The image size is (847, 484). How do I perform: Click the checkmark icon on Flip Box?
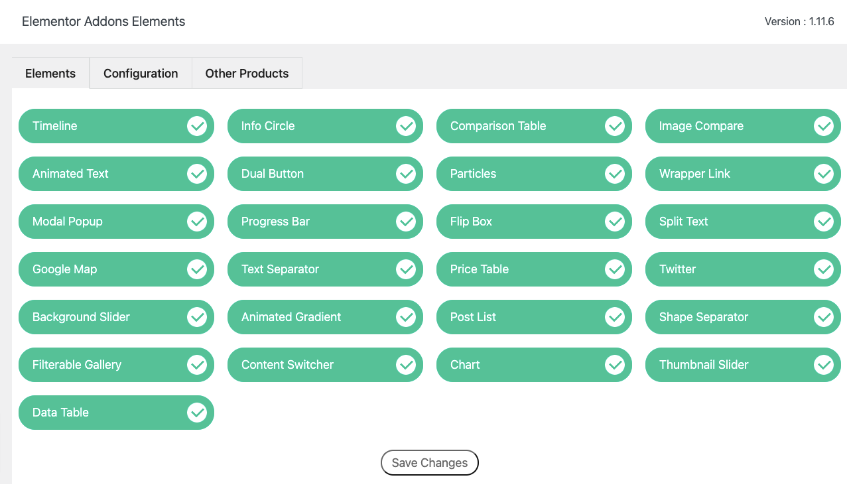coord(615,222)
